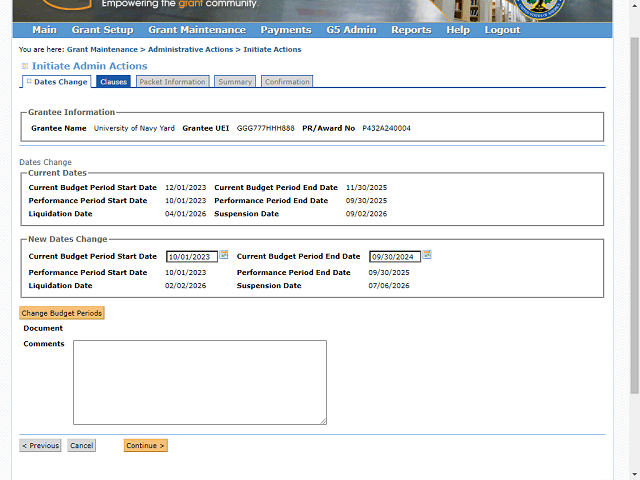Click current budget end date 11/30/2025

(x=367, y=188)
